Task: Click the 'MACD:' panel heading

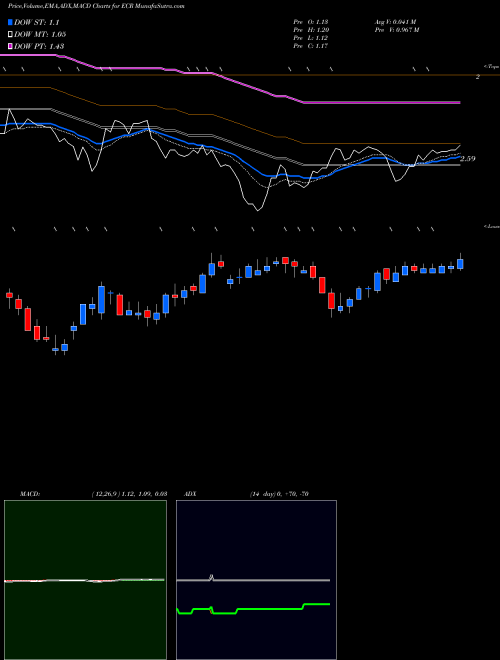Action: tap(30, 494)
